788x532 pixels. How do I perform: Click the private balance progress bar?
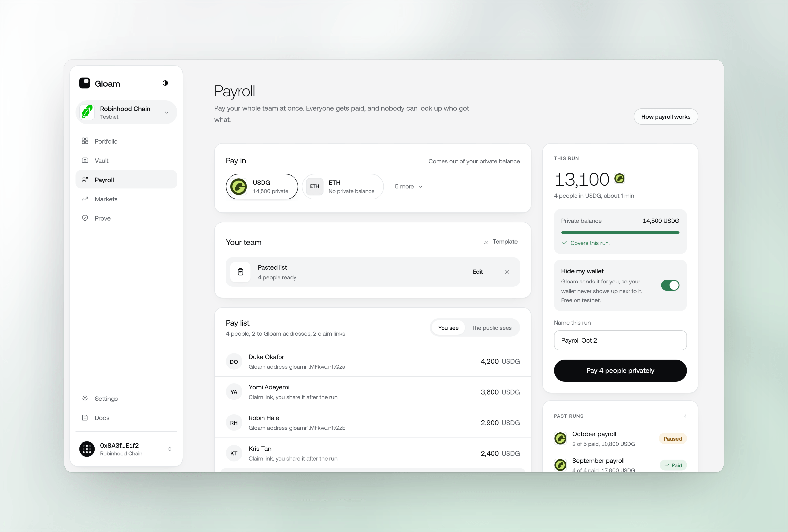click(620, 233)
